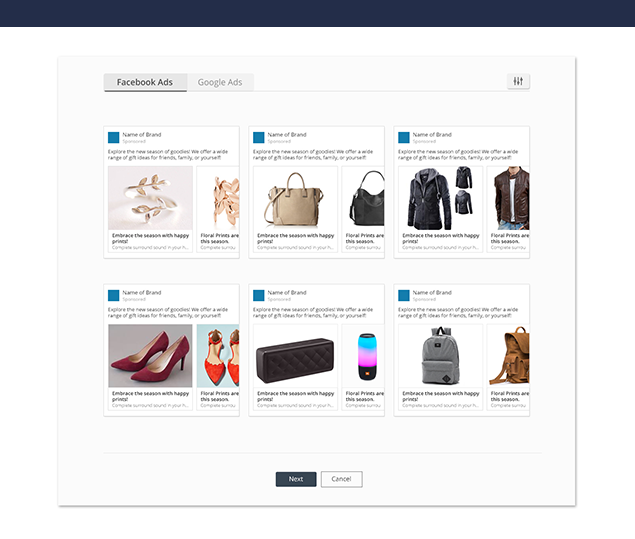Open the filter settings sliders icon

[518, 81]
